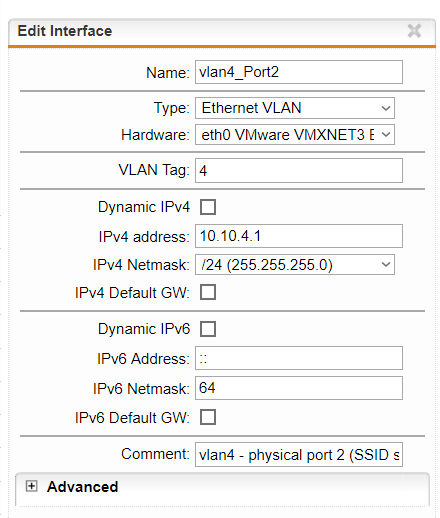This screenshot has height=518, width=440.
Task: Click the Comment text field
Action: coord(299,455)
